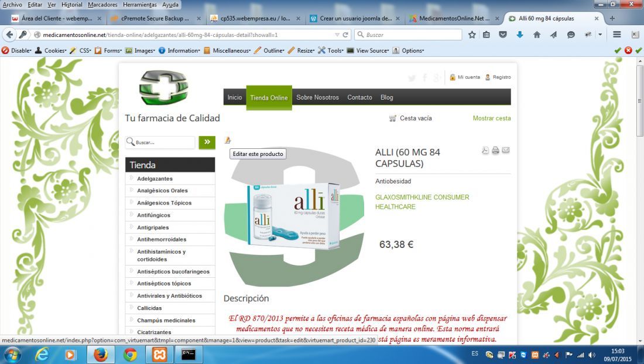Click the Twitter social icon
Image resolution: width=644 pixels, height=364 pixels.
pos(412,78)
